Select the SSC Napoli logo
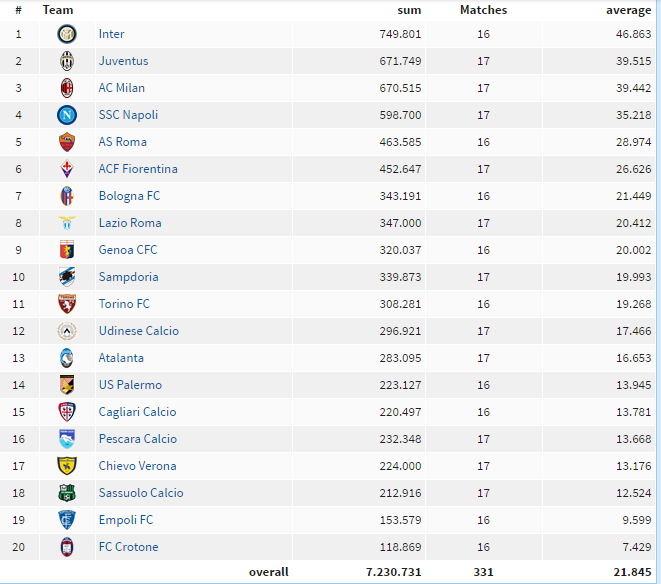The height and width of the screenshot is (584, 661). coord(67,115)
